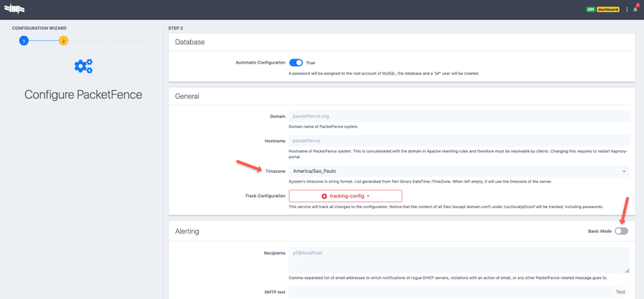Click the PacketFence logo in the header
The height and width of the screenshot is (299, 644).
pos(14,8)
